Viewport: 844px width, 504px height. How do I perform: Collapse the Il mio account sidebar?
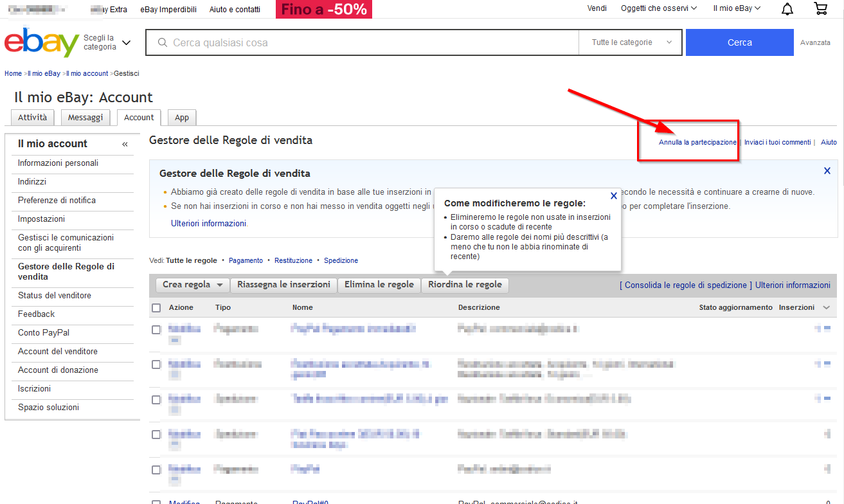(125, 145)
